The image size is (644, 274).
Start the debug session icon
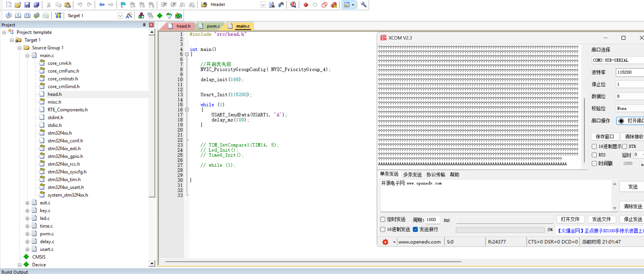click(x=293, y=5)
